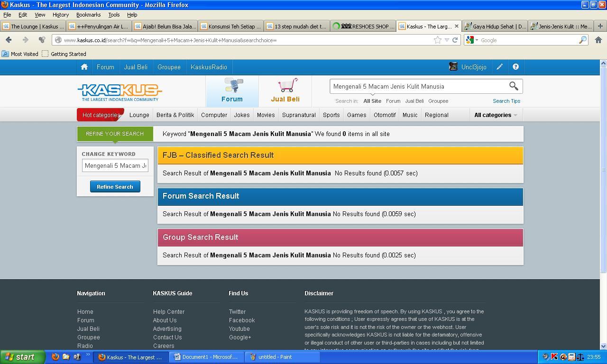607x364 pixels.
Task: Open the Bookmarks menu
Action: pyautogui.click(x=89, y=15)
